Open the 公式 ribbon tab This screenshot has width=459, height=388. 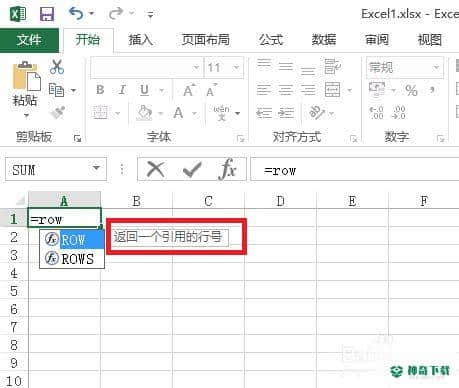(271, 40)
